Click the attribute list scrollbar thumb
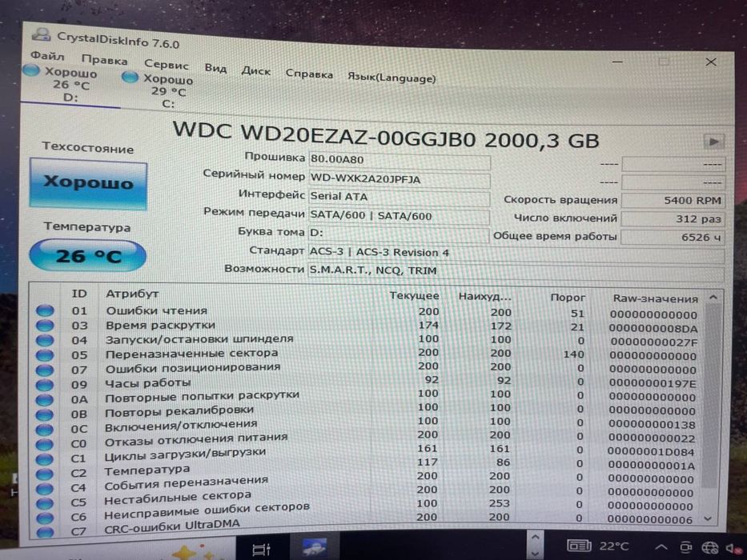 tap(712, 395)
